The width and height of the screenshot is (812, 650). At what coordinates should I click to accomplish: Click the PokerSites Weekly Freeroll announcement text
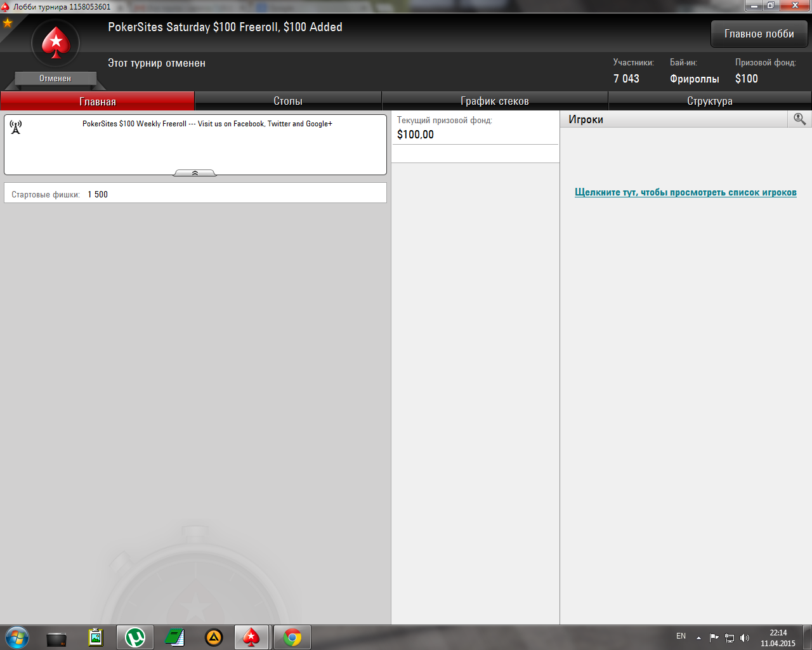207,124
